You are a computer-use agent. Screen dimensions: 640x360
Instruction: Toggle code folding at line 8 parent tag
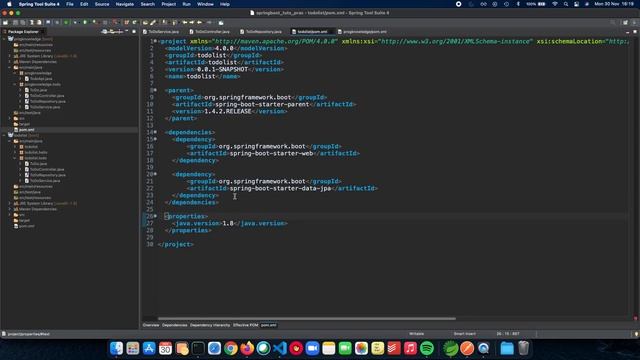click(155, 90)
